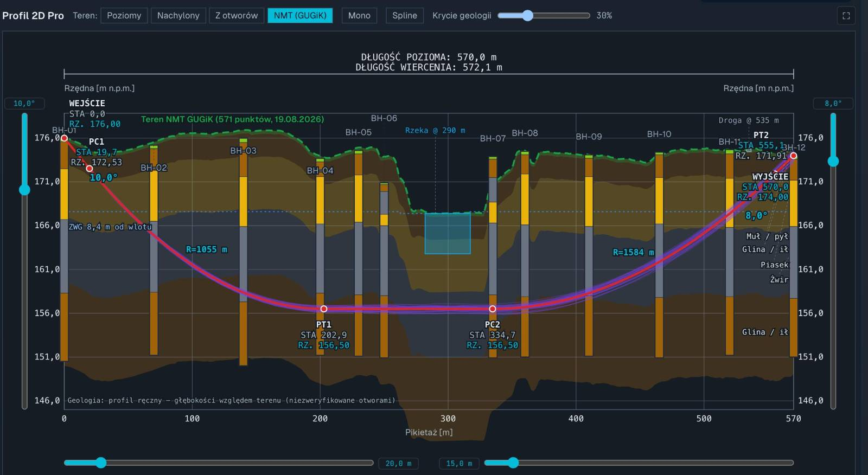868x475 pixels.
Task: Click the Żwir legend label
Action: pyautogui.click(x=779, y=279)
